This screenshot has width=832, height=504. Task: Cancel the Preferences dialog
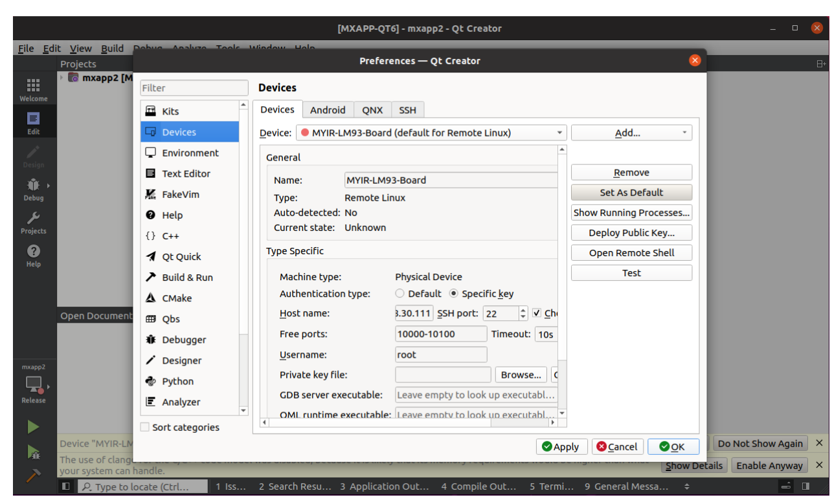pyautogui.click(x=617, y=446)
